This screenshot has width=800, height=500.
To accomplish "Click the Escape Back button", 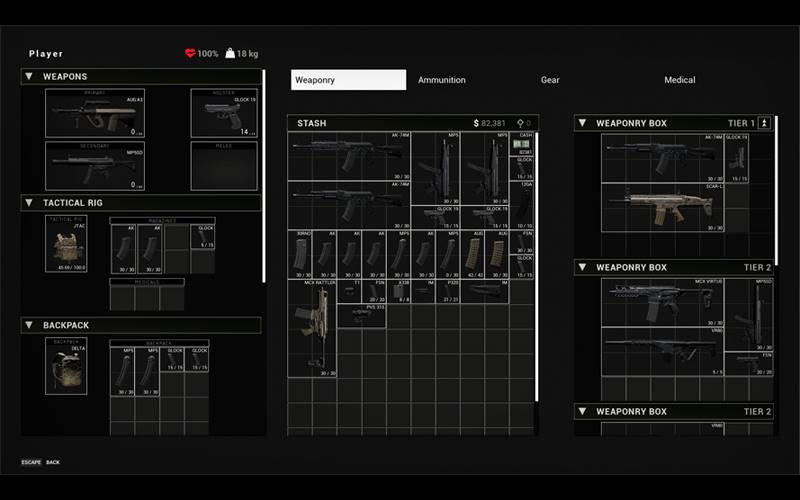I will (x=41, y=463).
